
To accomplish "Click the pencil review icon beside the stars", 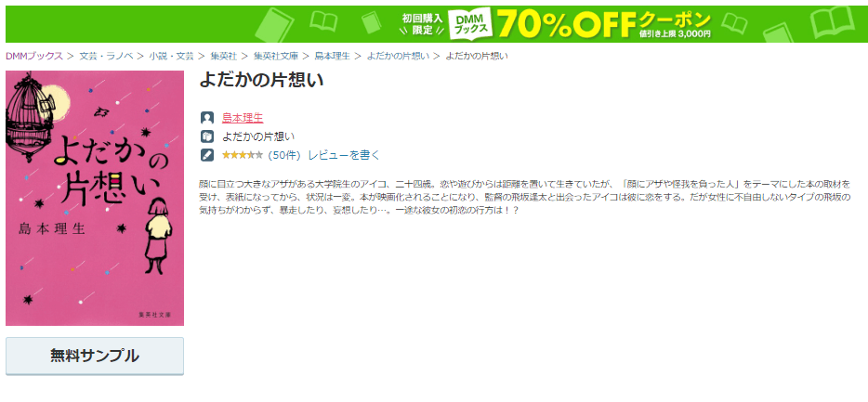I will click(207, 155).
